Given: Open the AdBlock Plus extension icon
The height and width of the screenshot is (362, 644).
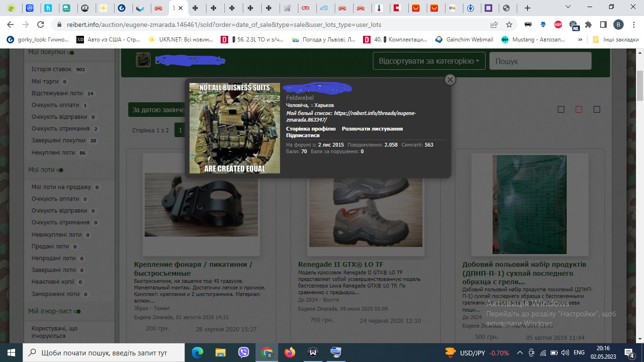Looking at the screenshot, I should pyautogui.click(x=558, y=25).
